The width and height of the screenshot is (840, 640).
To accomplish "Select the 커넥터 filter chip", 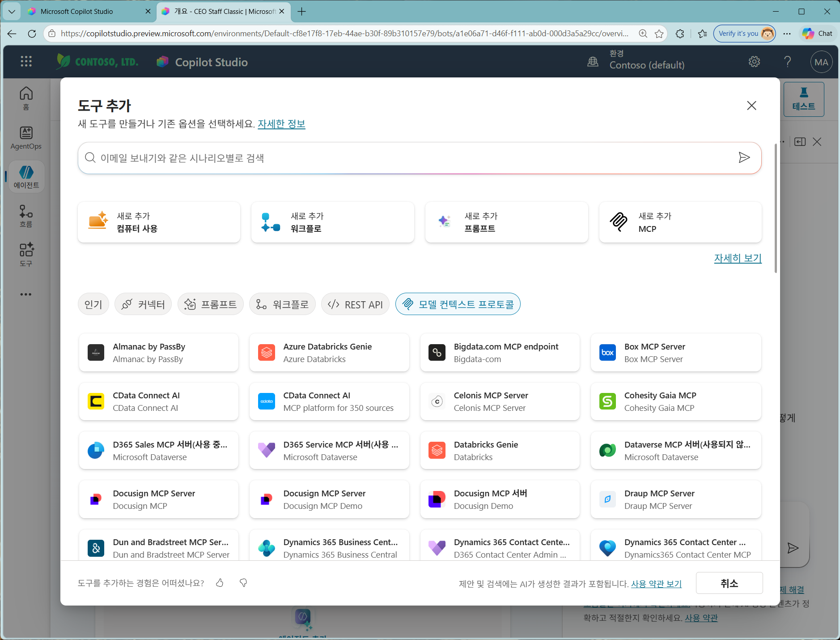I will 143,304.
